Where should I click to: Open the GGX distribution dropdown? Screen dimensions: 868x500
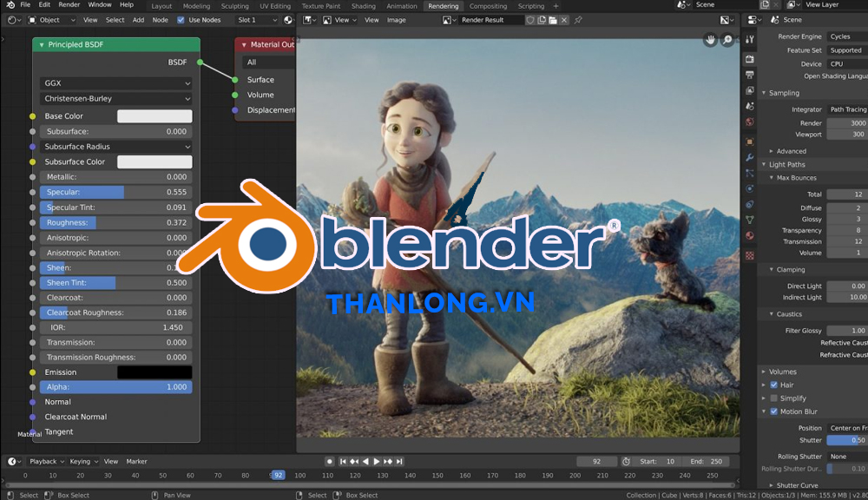(115, 83)
